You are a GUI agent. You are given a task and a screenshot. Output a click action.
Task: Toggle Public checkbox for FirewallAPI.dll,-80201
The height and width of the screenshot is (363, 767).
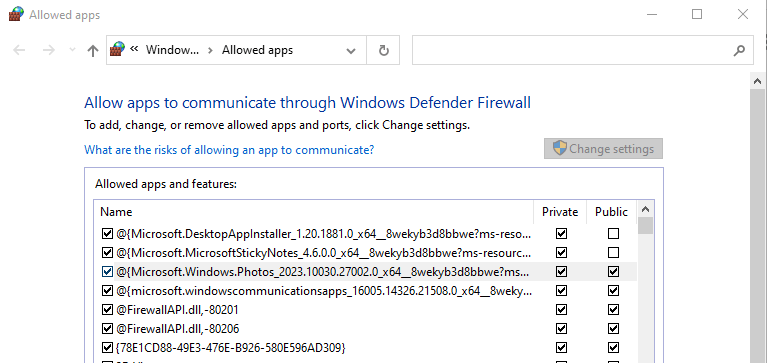click(x=613, y=310)
